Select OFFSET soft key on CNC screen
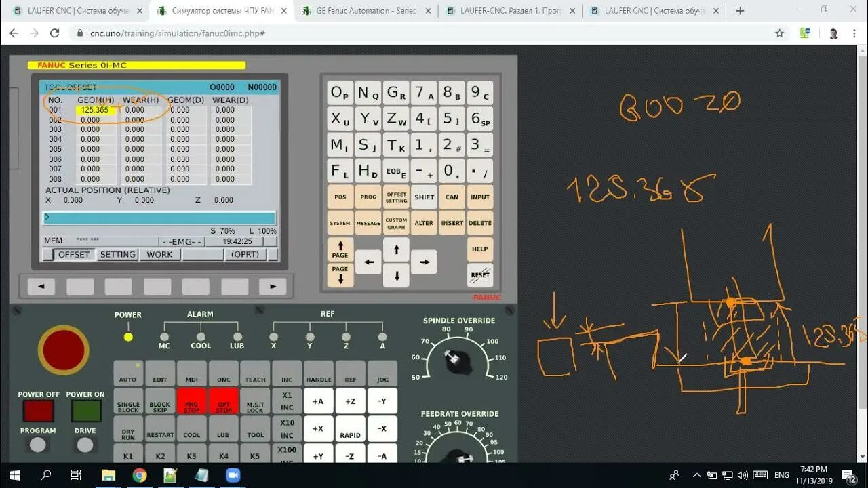This screenshot has height=488, width=868. tap(73, 254)
